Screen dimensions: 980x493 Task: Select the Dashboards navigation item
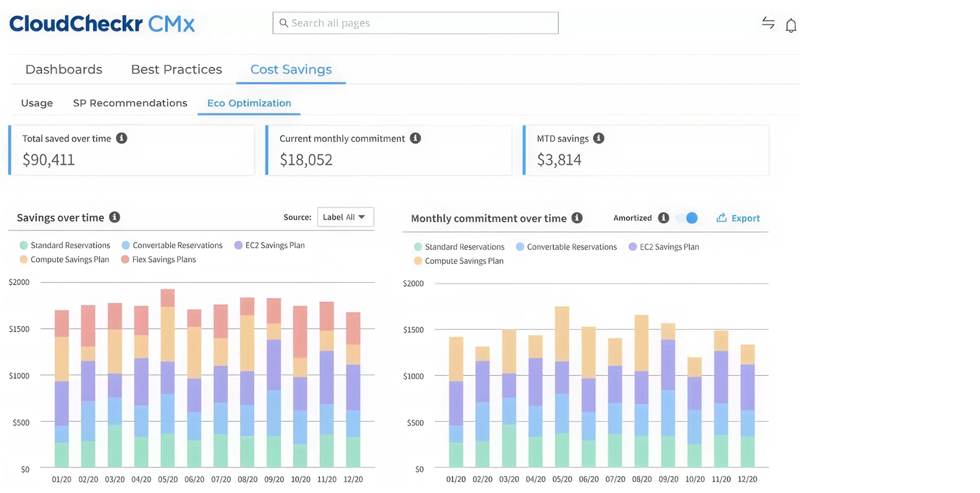pos(64,69)
